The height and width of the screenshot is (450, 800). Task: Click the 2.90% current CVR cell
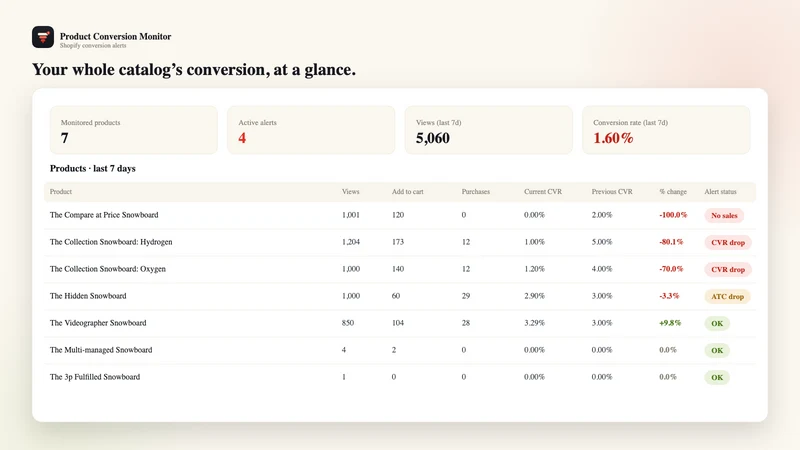(x=534, y=296)
